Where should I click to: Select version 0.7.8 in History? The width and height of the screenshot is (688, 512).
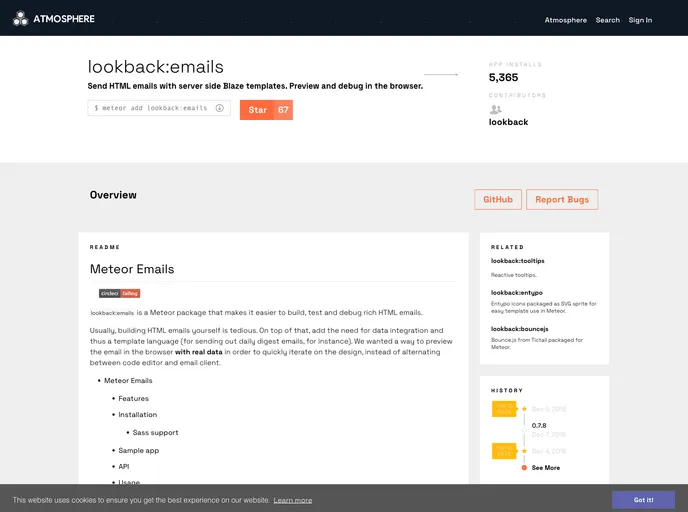click(539, 426)
